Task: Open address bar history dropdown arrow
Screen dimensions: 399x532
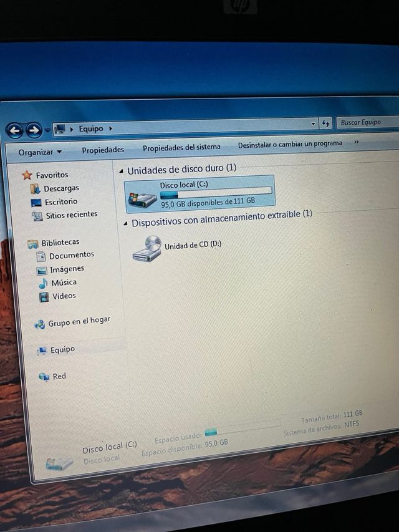Action: [313, 124]
